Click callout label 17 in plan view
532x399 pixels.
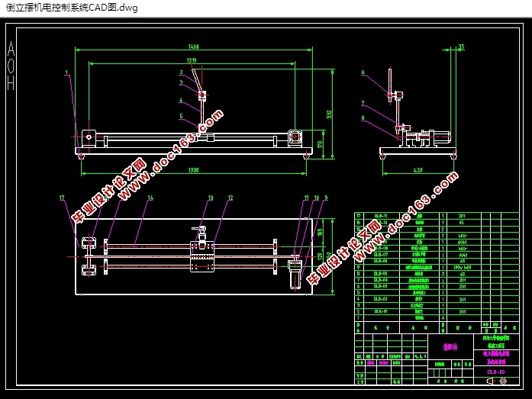tap(62, 198)
